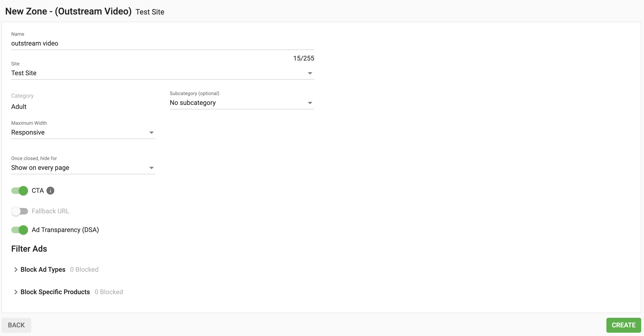Enable the Fallback URL toggle

point(20,211)
